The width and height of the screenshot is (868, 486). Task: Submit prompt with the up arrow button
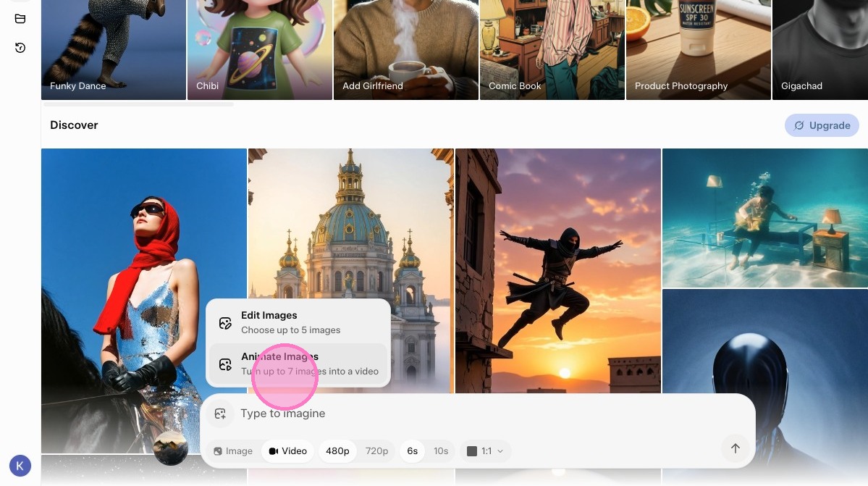coord(735,448)
